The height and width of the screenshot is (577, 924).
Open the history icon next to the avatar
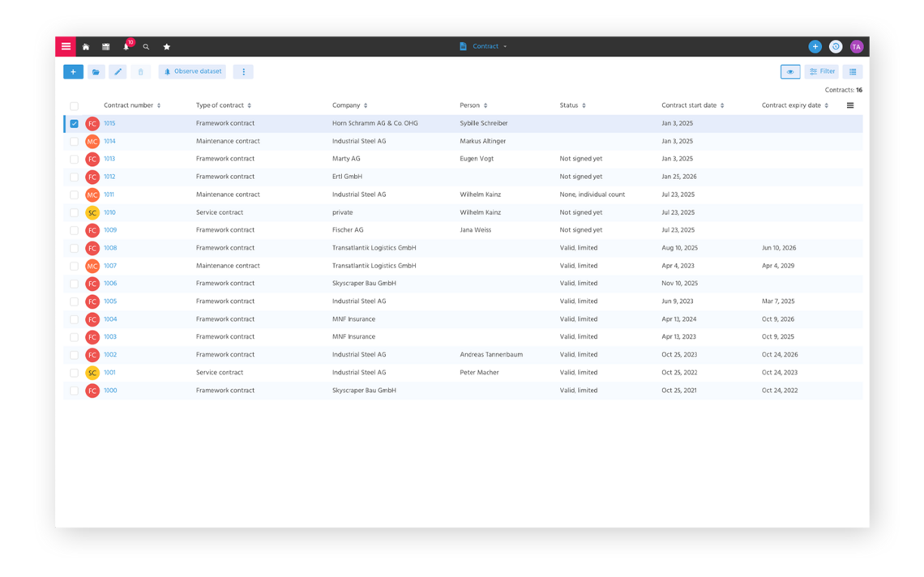836,46
